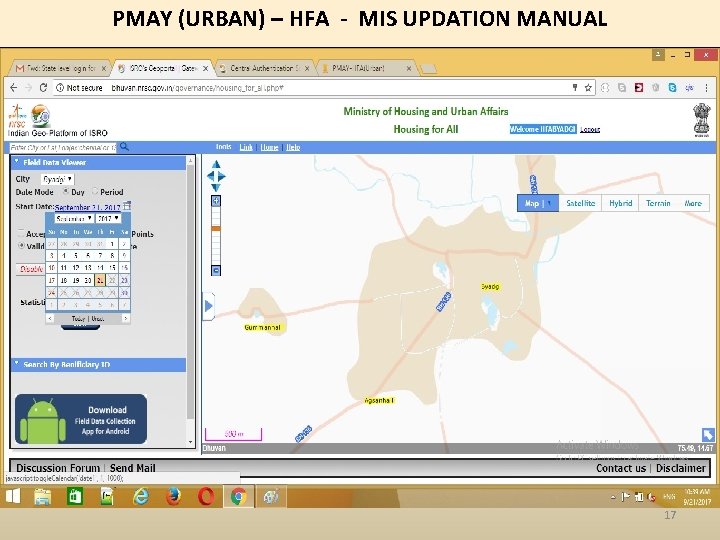The image size is (720, 540).
Task: Collapse the Field Data Viewer section
Action: (x=17, y=162)
